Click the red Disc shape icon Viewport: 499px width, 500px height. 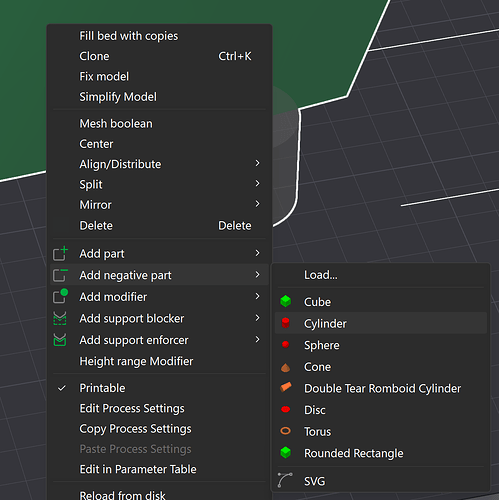pos(286,410)
